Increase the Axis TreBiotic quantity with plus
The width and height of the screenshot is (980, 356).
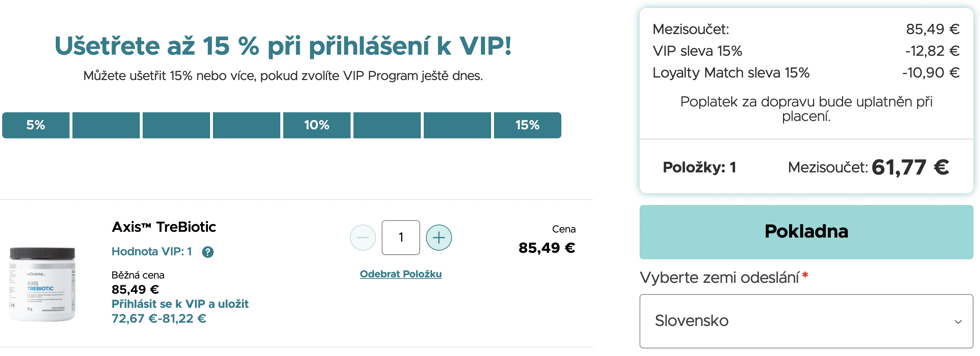pyautogui.click(x=439, y=238)
